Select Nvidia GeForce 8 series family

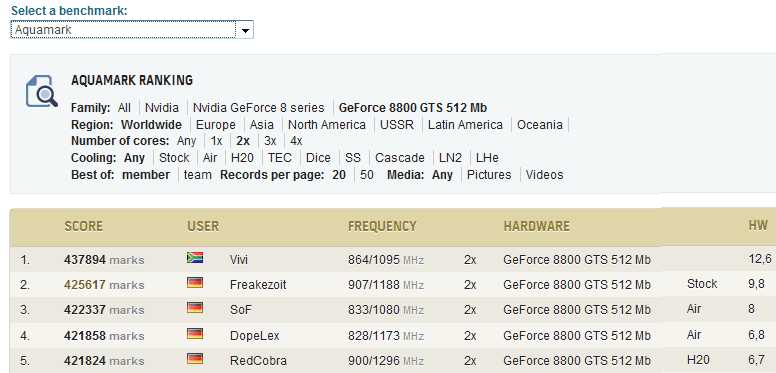click(x=258, y=108)
